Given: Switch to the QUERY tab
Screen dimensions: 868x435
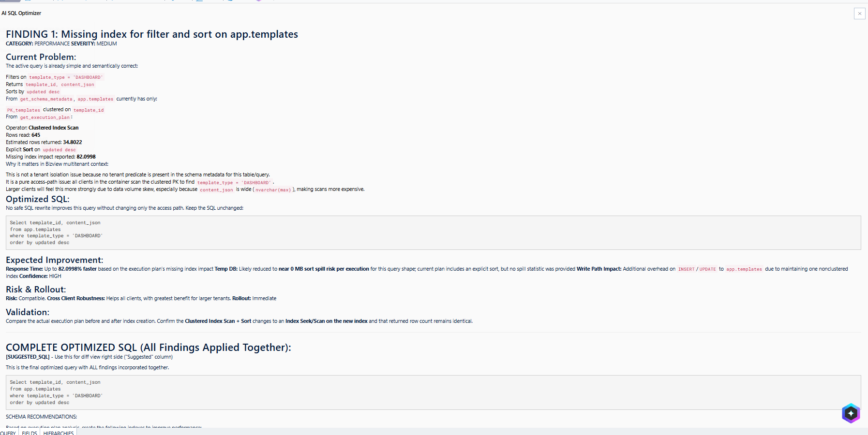Looking at the screenshot, I should coord(8,433).
